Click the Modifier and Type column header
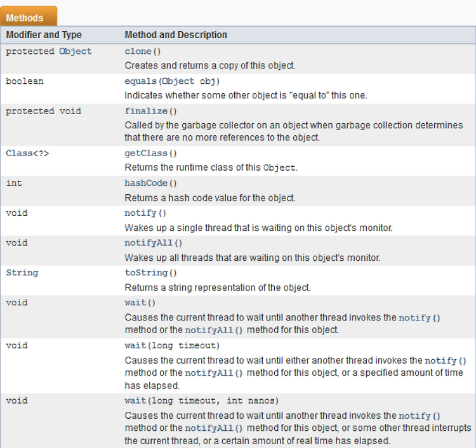This screenshot has width=476, height=448. point(44,35)
